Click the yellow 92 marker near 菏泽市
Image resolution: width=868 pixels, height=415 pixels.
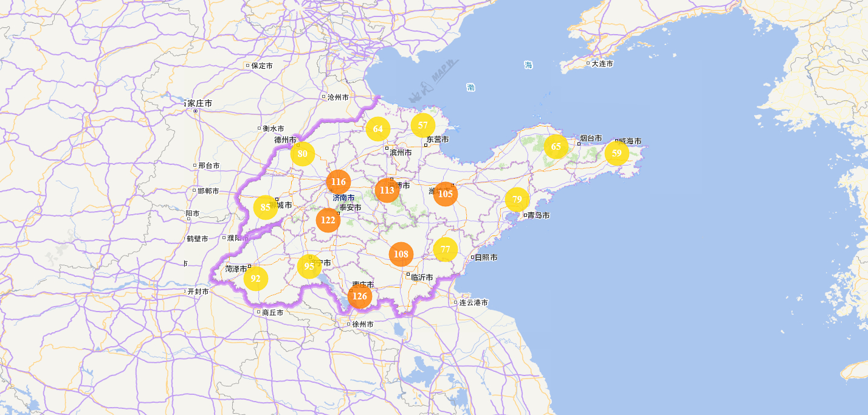pyautogui.click(x=255, y=278)
